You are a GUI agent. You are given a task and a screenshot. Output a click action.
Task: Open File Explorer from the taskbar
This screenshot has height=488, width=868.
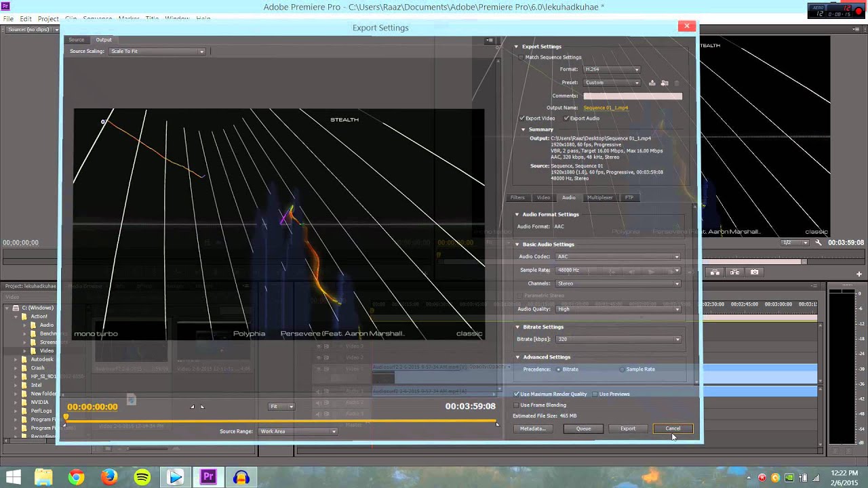[43, 477]
